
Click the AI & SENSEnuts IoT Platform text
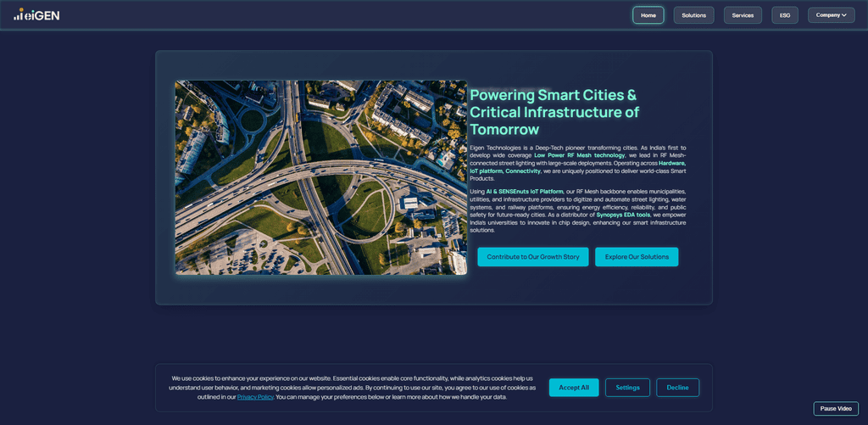[x=524, y=191]
